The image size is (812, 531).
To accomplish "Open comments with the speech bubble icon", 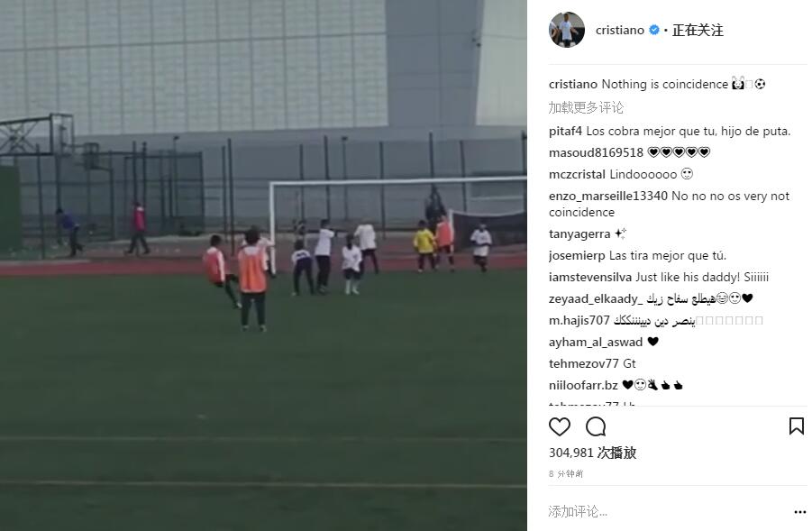I will (596, 426).
